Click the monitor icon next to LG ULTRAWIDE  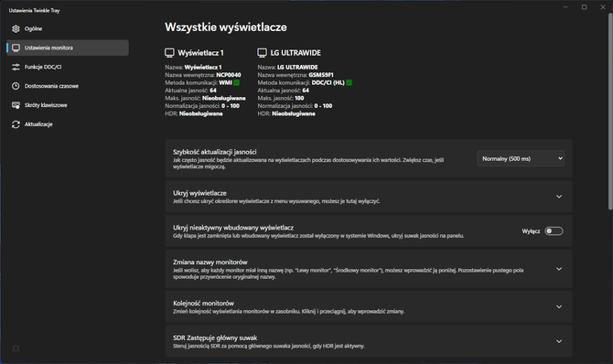point(262,53)
